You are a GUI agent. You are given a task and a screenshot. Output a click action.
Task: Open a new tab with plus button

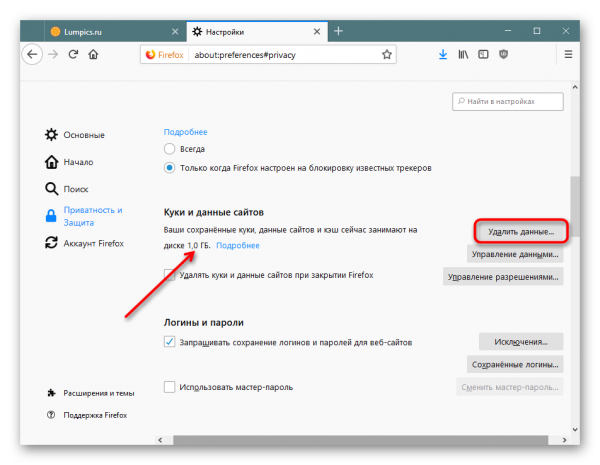click(x=338, y=31)
